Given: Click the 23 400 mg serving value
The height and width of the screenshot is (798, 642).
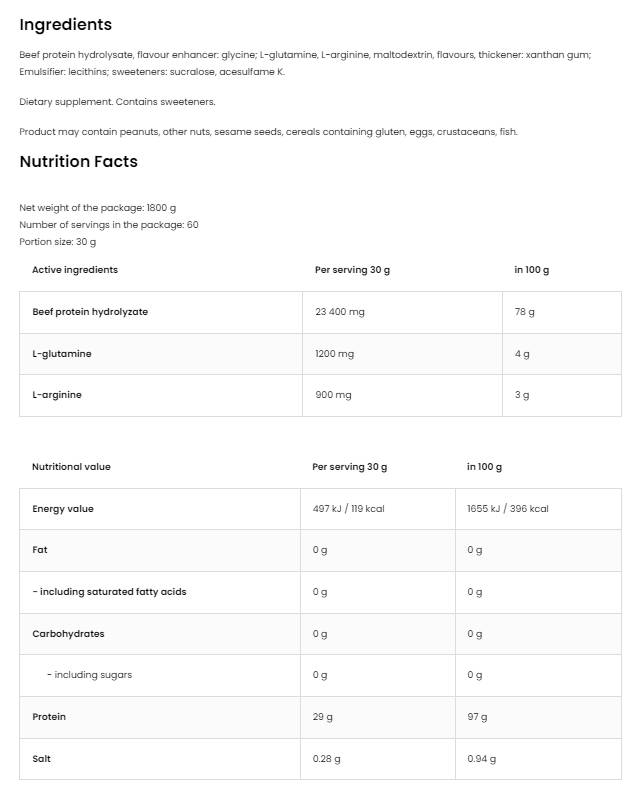Looking at the screenshot, I should [x=340, y=312].
